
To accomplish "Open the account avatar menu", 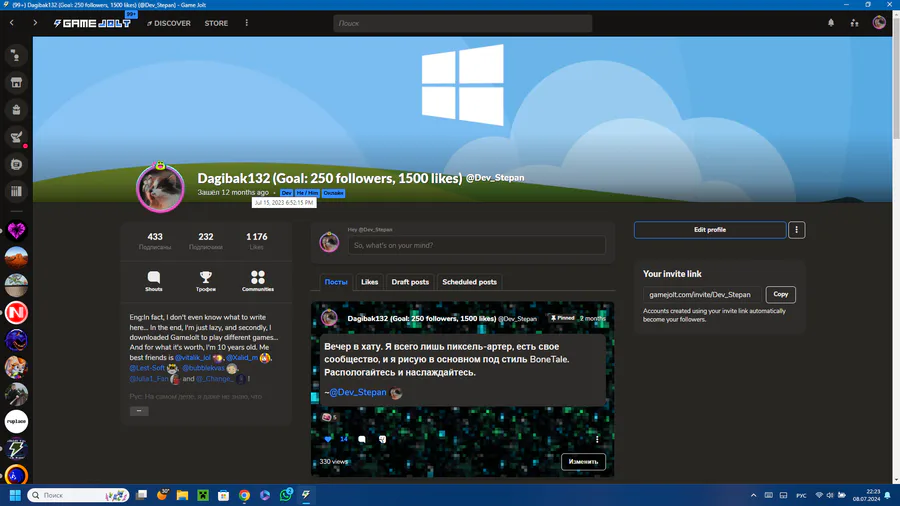I will click(879, 23).
